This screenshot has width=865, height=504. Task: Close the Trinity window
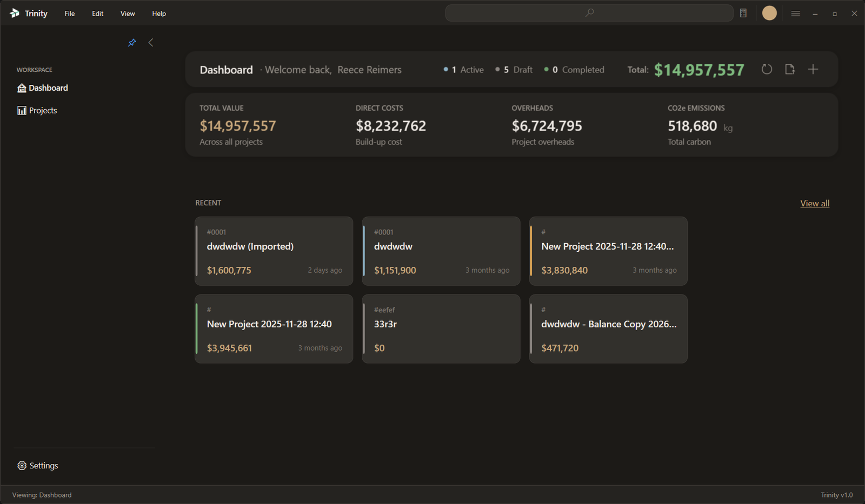click(x=854, y=14)
